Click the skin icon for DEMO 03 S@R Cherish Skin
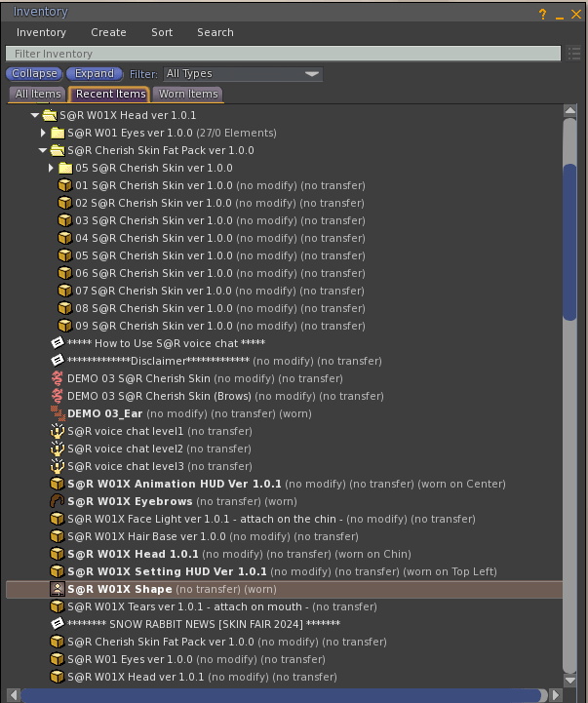Viewport: 588px width, 703px height. 58,378
